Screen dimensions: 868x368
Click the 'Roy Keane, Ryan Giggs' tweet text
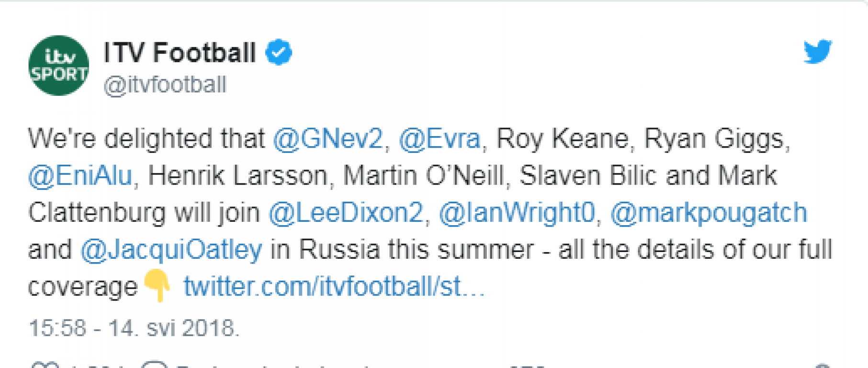pyautogui.click(x=642, y=139)
